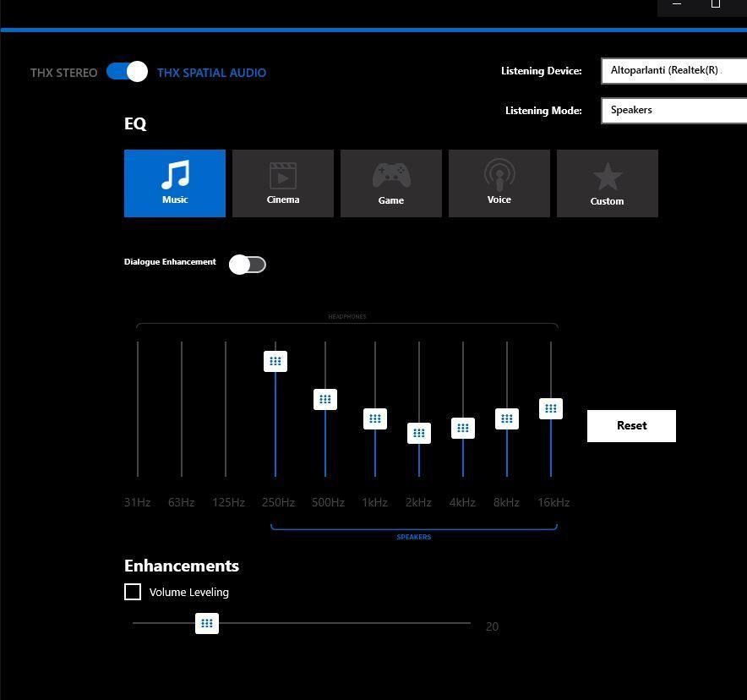Click the Listening Mode label
The image size is (747, 700).
pyautogui.click(x=543, y=111)
